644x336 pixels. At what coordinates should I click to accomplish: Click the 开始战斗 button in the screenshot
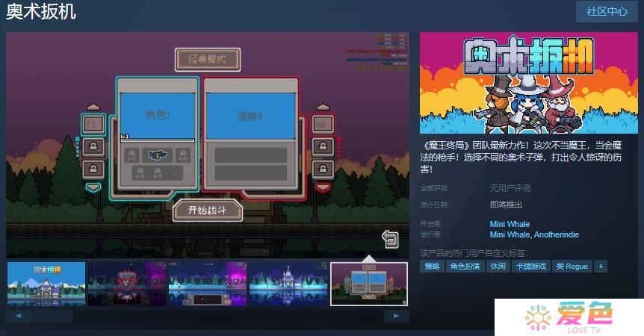coord(208,211)
